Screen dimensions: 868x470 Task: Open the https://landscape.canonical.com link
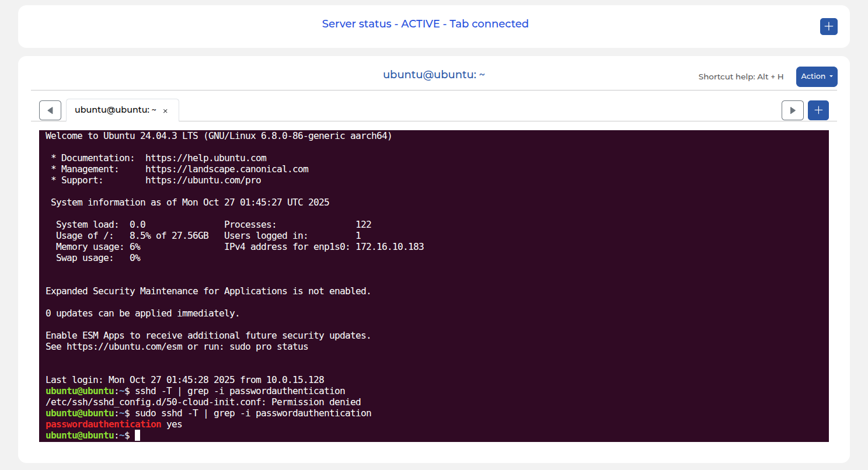(227, 169)
